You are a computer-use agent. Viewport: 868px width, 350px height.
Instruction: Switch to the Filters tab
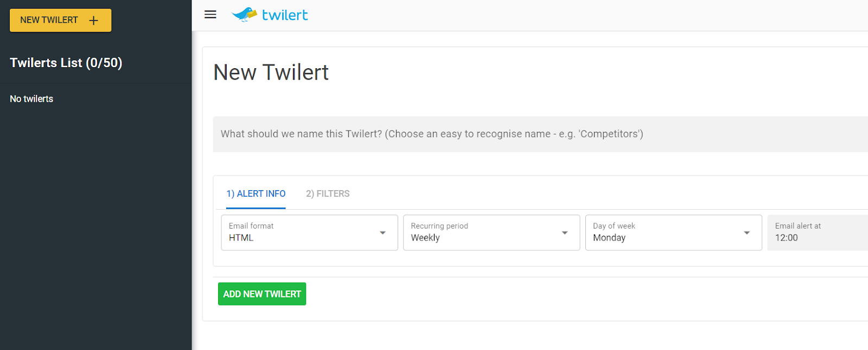click(x=327, y=193)
